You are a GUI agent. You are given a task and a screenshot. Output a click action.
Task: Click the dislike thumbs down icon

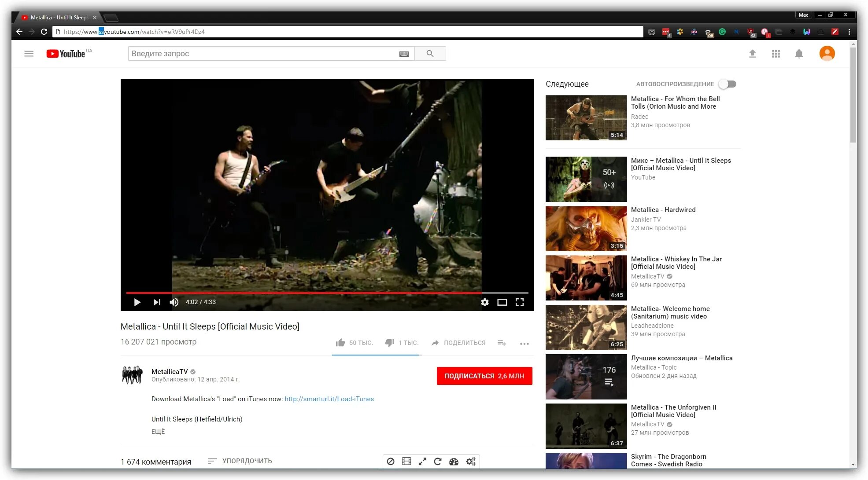pos(389,343)
